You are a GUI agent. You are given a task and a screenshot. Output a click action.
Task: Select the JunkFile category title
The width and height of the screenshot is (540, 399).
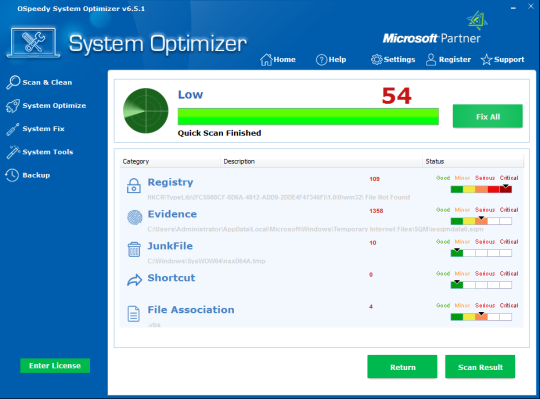(x=170, y=246)
